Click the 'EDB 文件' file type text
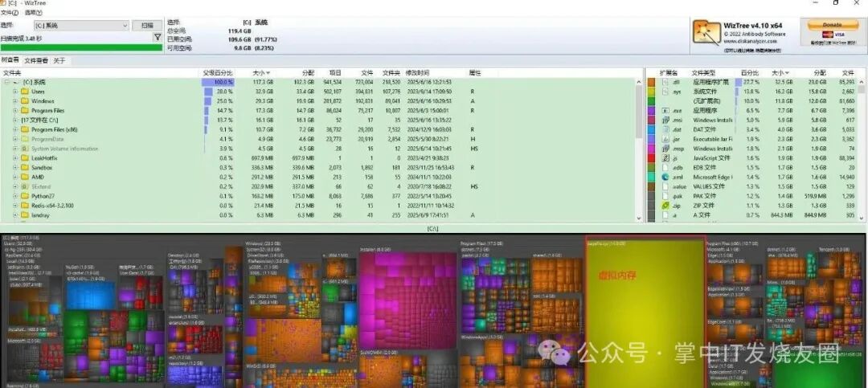Screen dimensions: 868x388 click(705, 167)
